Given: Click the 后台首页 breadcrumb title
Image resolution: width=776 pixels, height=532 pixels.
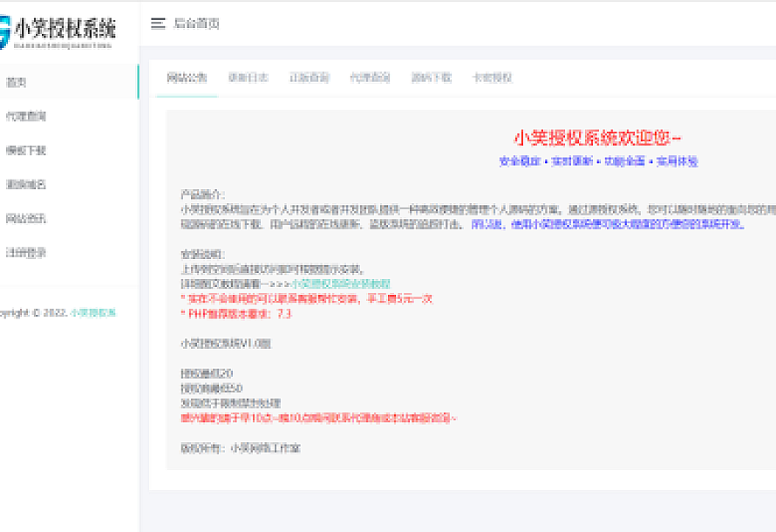Looking at the screenshot, I should click(x=196, y=24).
